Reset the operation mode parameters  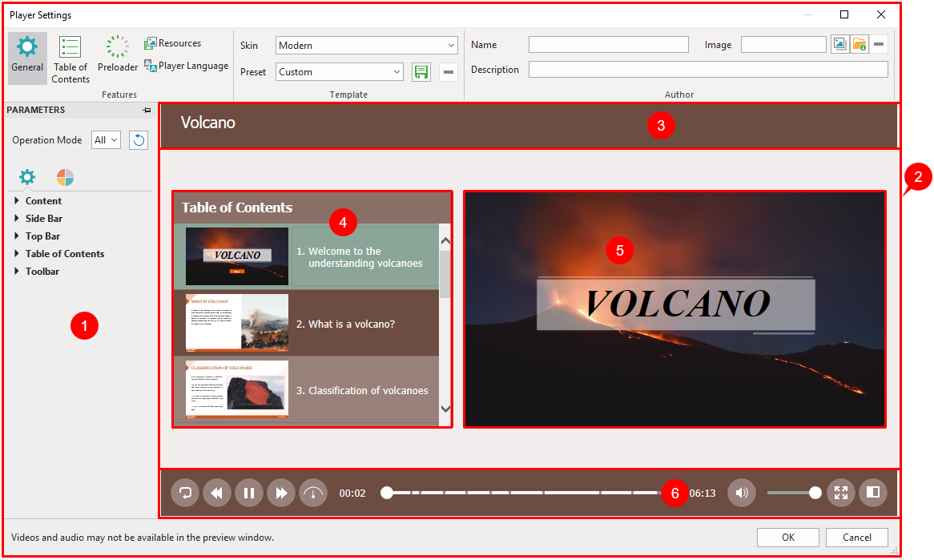(139, 140)
